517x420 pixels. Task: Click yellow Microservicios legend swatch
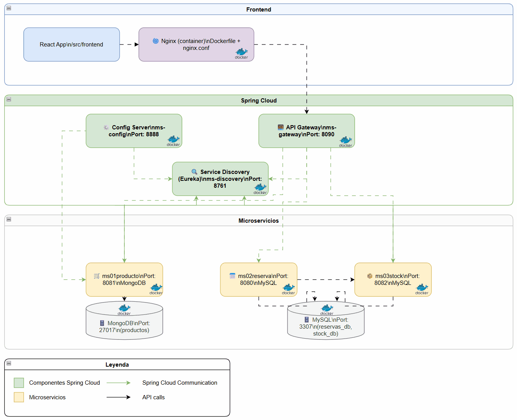pos(19,397)
